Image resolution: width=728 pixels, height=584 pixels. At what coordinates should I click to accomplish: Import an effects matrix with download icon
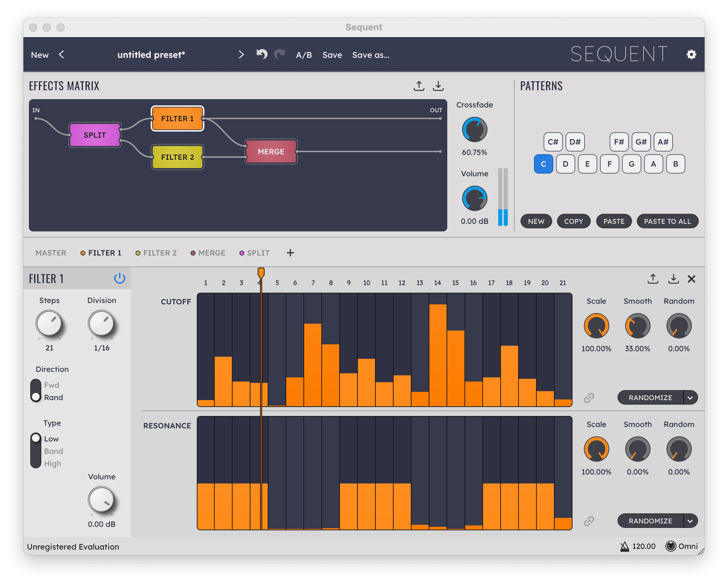click(438, 86)
